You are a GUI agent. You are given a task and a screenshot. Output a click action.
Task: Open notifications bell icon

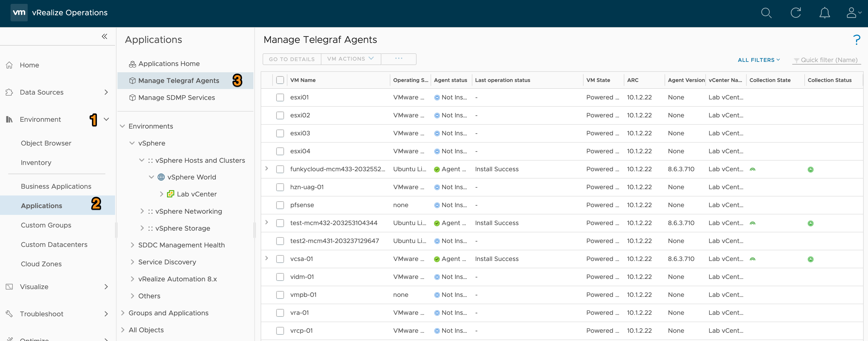click(825, 13)
